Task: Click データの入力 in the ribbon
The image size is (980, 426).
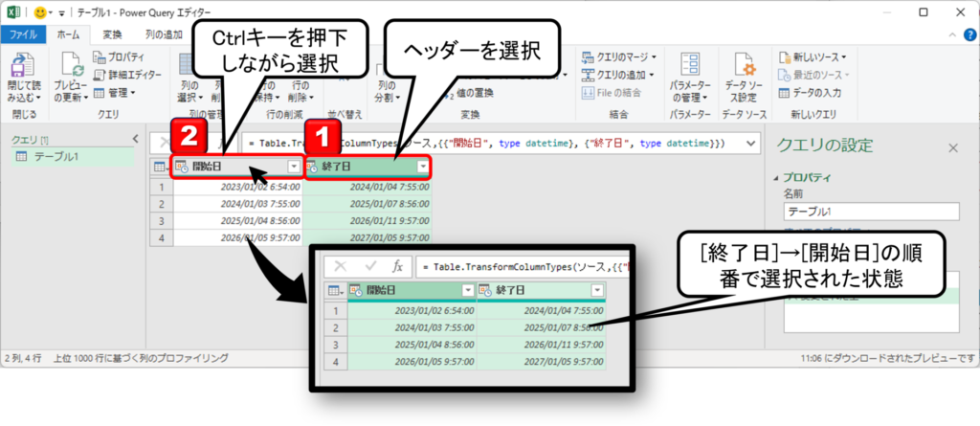Action: coord(810,93)
